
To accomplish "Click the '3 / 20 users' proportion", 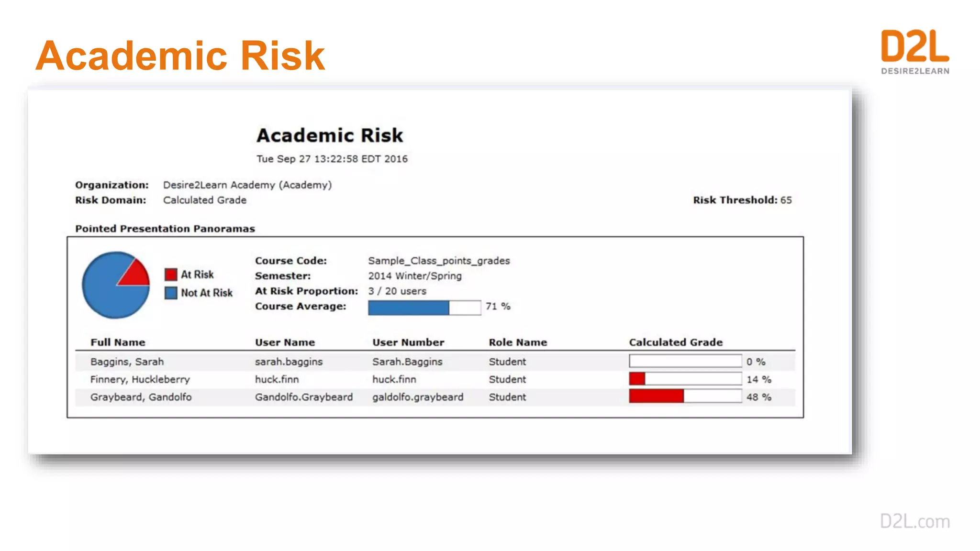I will [397, 291].
